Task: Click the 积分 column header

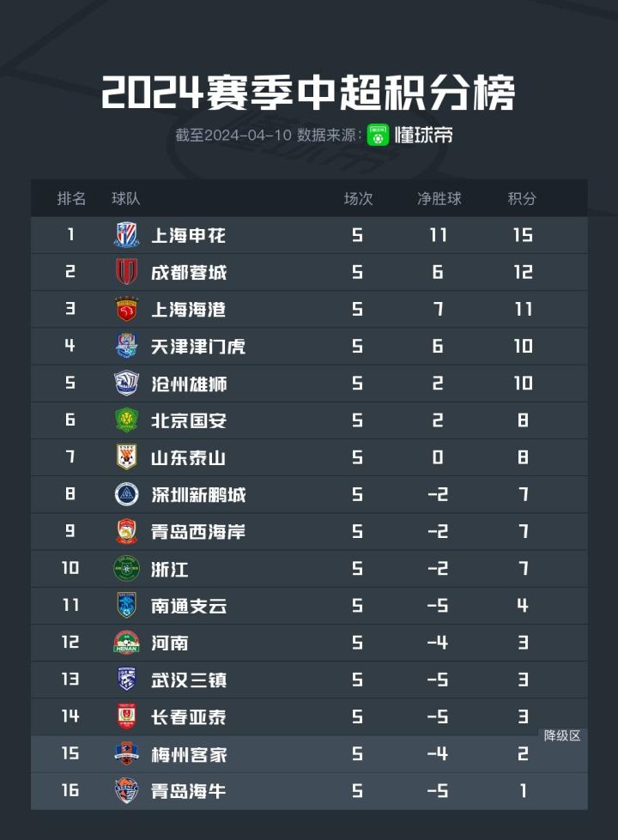Action: 522,199
